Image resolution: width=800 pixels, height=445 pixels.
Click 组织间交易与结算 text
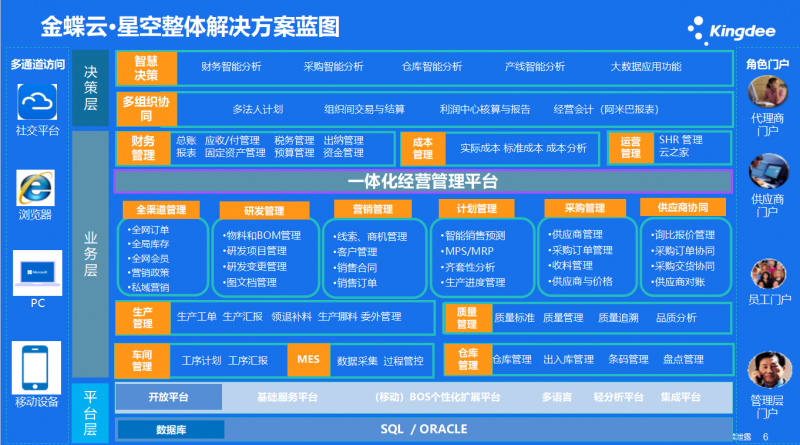tap(364, 109)
